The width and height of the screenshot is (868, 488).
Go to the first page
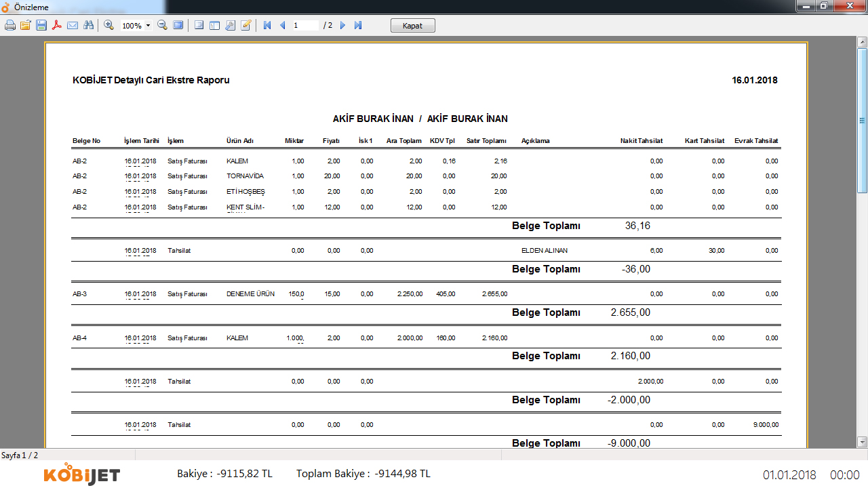coord(267,25)
